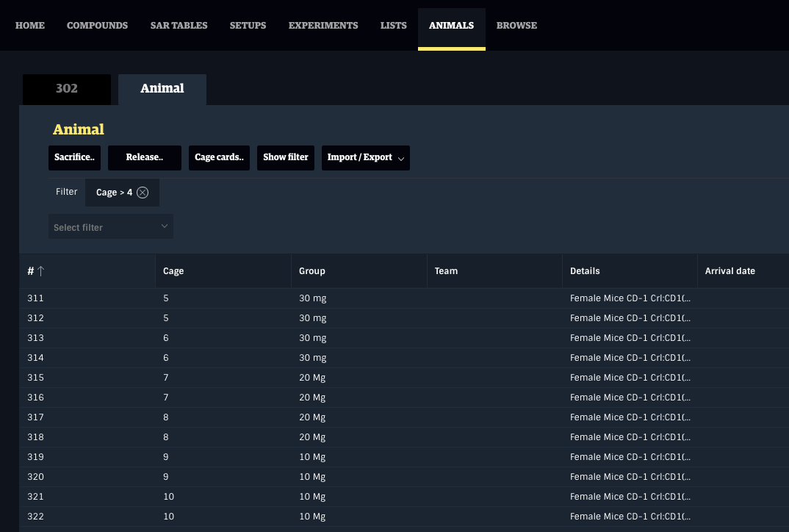This screenshot has width=789, height=532.
Task: Select the Animal tab
Action: pyautogui.click(x=162, y=89)
